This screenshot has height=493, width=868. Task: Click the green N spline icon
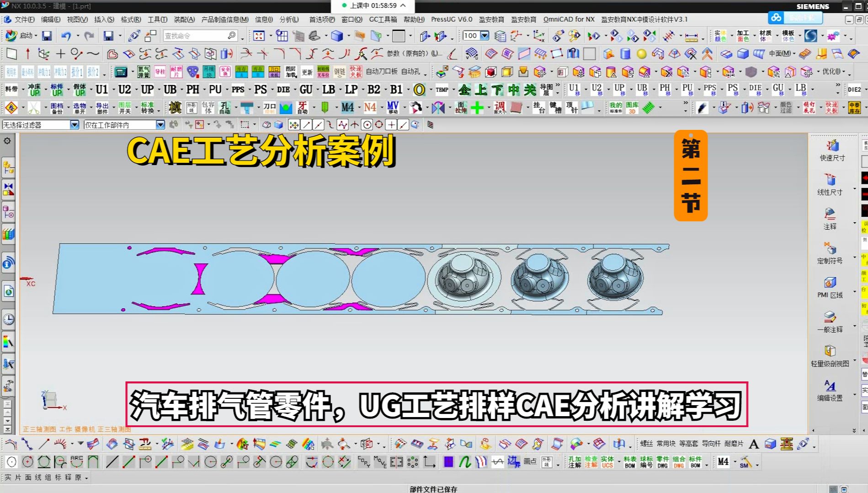tap(465, 462)
